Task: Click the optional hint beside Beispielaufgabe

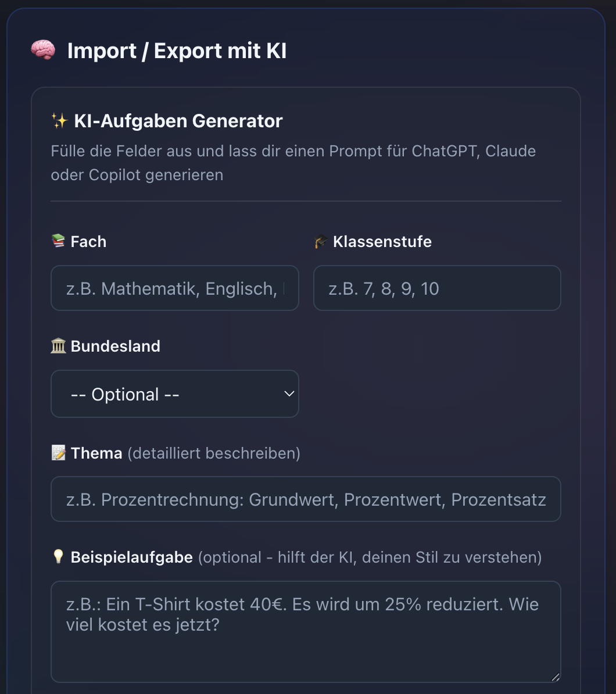Action: coord(370,557)
